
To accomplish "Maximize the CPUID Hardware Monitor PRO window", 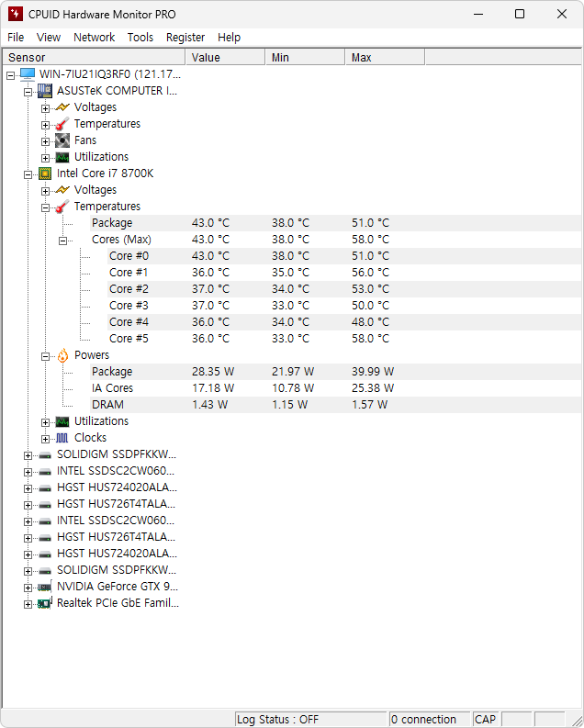I will coord(520,14).
